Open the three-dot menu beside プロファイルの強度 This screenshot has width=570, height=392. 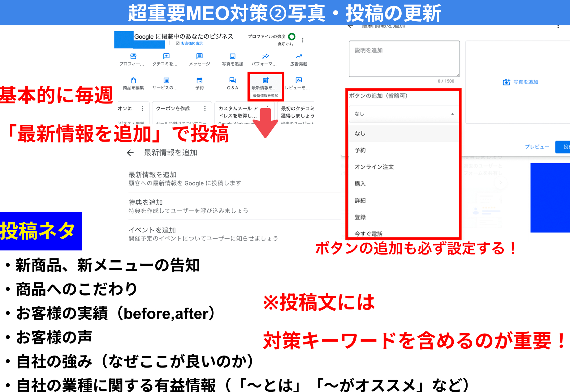point(303,40)
